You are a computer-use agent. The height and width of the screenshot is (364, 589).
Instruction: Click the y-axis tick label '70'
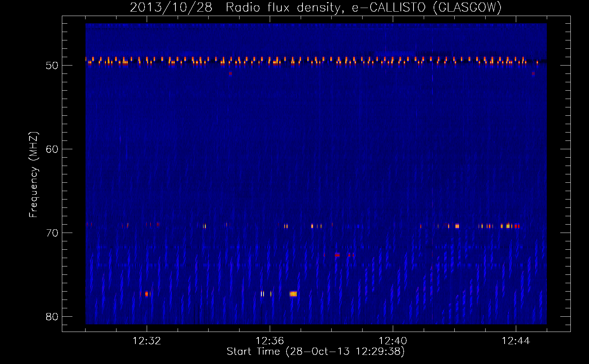[52, 233]
